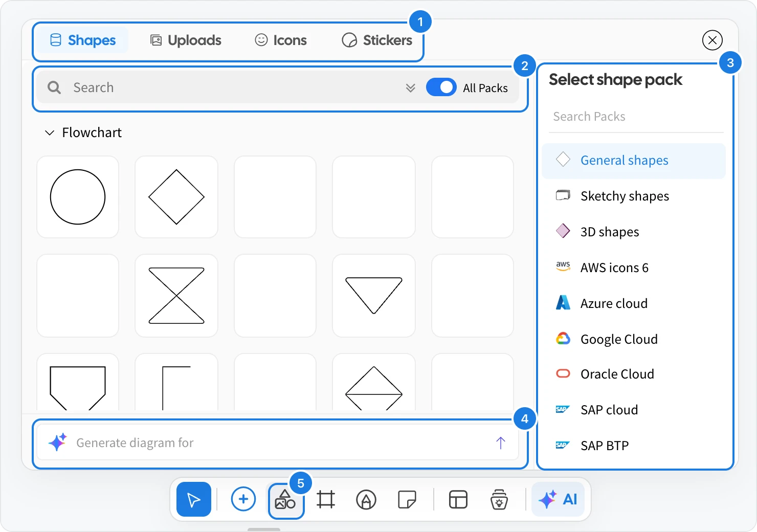
Task: Select the Oracle Cloud pack
Action: coord(634,374)
